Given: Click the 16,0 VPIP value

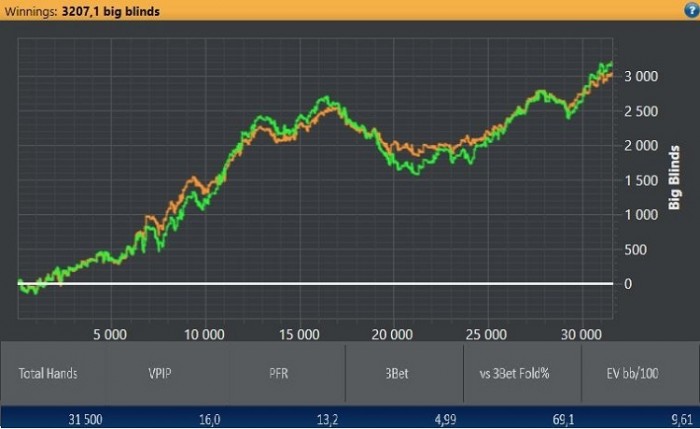Looking at the screenshot, I should point(210,420).
